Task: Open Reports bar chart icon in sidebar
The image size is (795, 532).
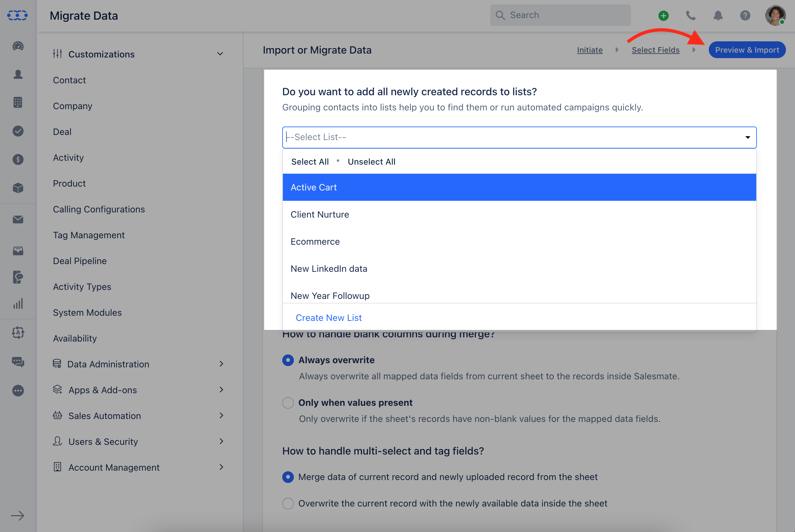Action: pyautogui.click(x=18, y=304)
